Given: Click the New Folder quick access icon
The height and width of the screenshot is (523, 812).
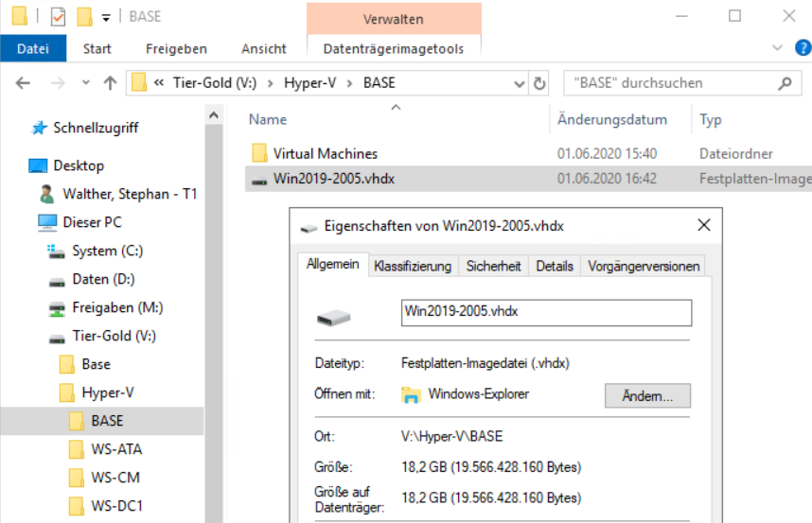Looking at the screenshot, I should (84, 17).
